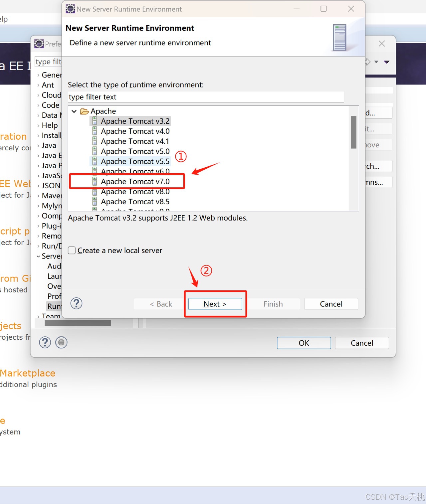Choose the Apache Tomcat v5.5 entry

pyautogui.click(x=135, y=161)
